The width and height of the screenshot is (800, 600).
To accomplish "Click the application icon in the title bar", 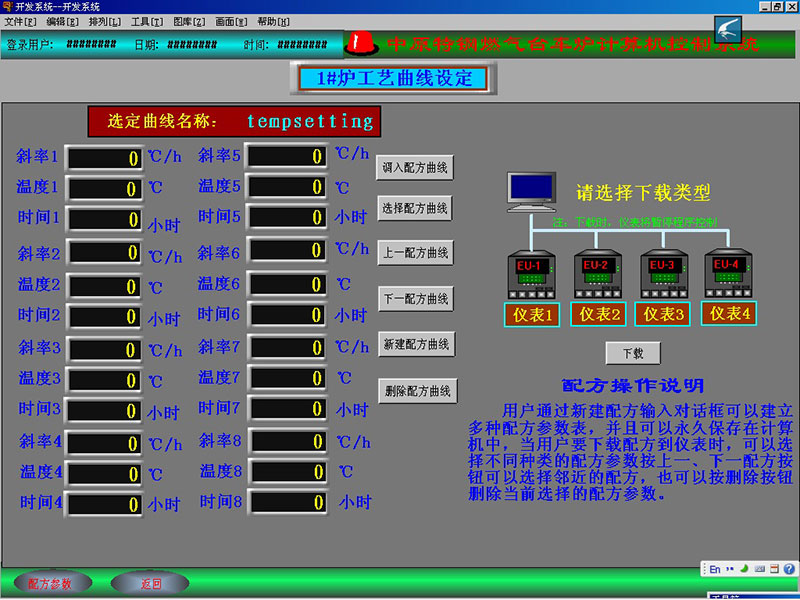I will (9, 6).
